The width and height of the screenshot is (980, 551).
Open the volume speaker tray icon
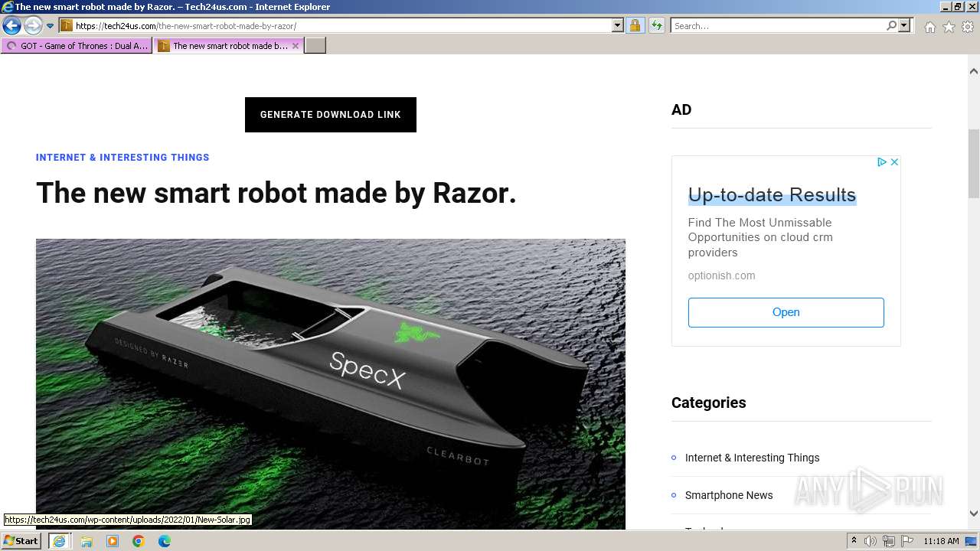tap(871, 541)
